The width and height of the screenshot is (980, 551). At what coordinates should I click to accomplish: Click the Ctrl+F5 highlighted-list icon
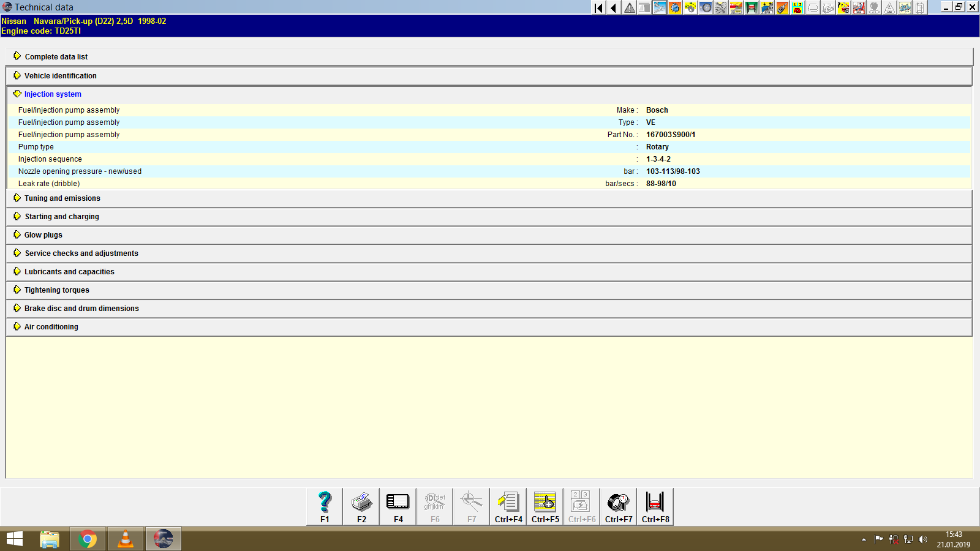pyautogui.click(x=545, y=506)
